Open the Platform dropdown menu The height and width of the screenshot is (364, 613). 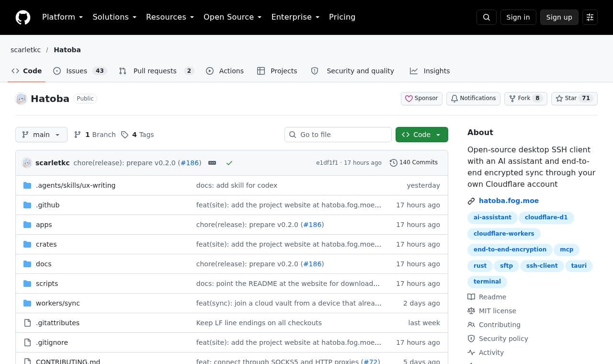(x=63, y=17)
